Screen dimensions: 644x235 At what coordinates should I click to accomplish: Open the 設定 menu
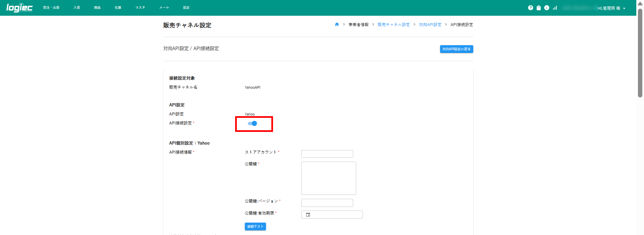pos(186,8)
